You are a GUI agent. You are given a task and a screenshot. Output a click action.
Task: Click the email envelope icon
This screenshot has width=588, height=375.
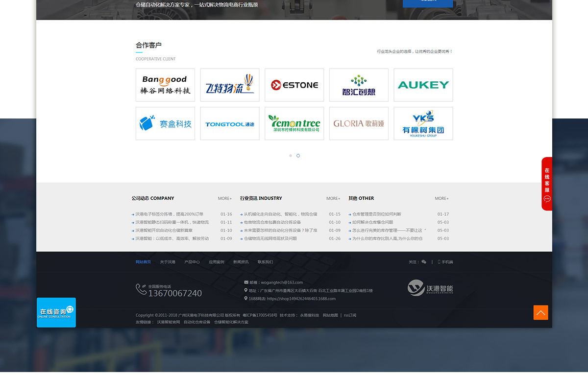click(x=246, y=282)
